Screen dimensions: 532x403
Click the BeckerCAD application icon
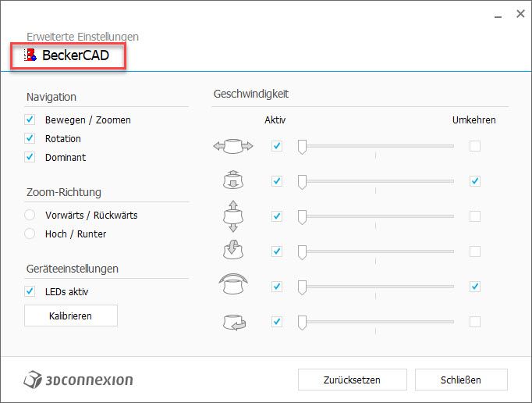coord(30,55)
